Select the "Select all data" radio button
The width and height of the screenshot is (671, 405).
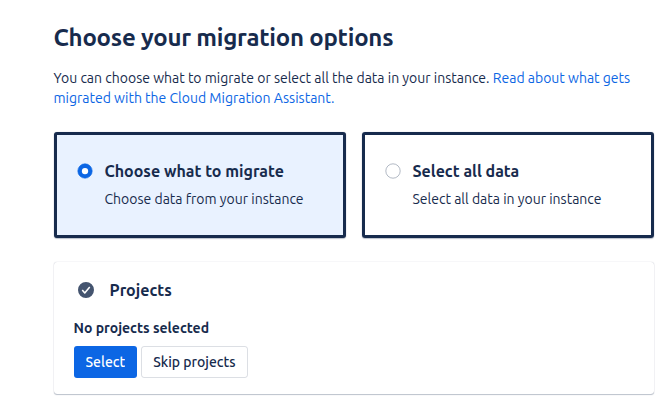(392, 171)
